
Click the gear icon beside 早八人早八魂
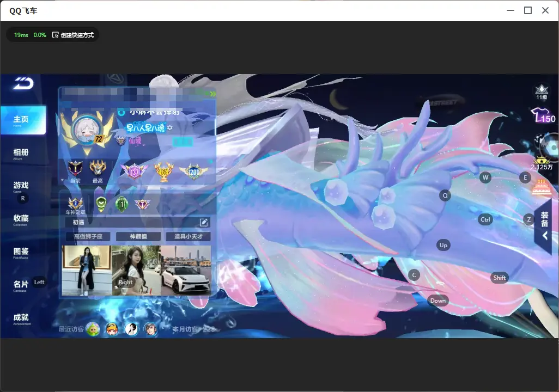(169, 127)
